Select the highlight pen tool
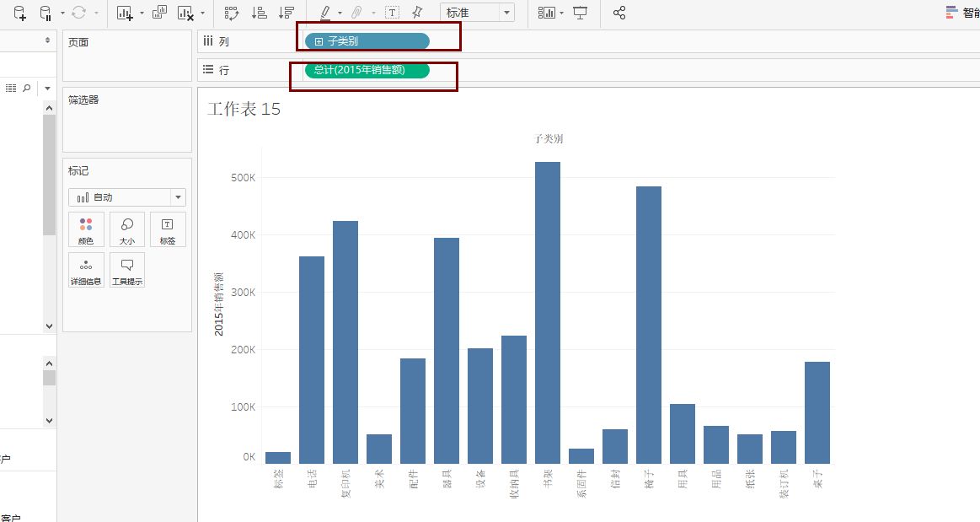980x522 pixels. pyautogui.click(x=325, y=13)
